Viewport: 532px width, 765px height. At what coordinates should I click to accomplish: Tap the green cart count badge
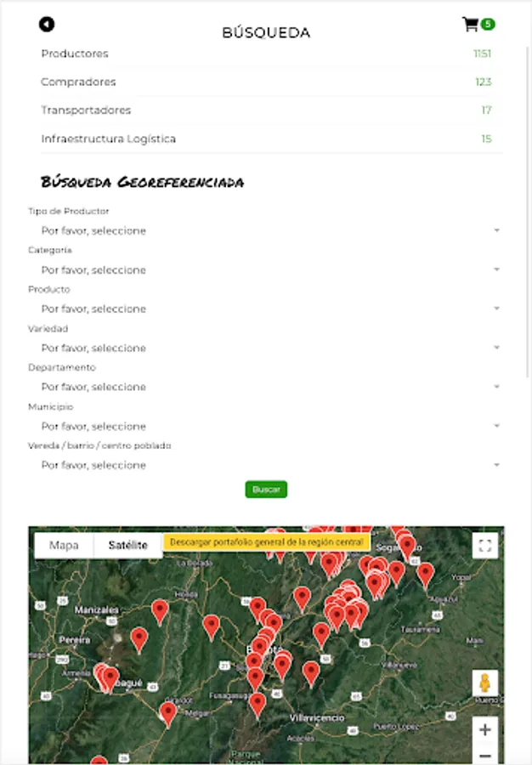(x=488, y=24)
